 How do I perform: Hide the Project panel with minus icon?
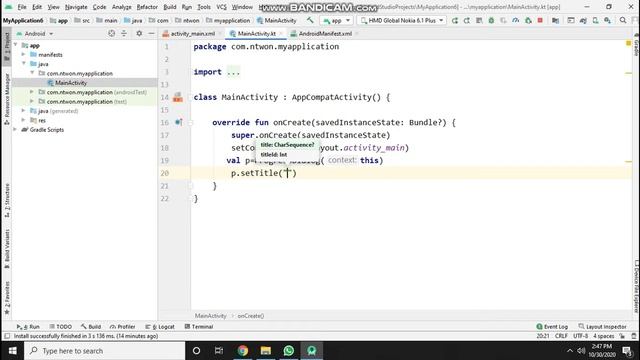point(151,33)
